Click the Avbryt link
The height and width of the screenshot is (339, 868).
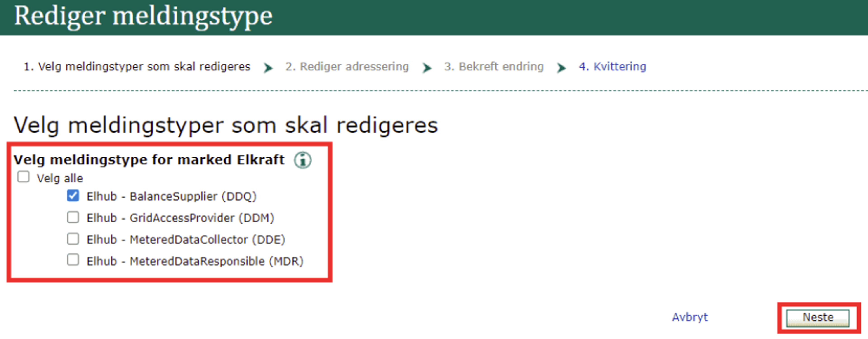point(690,317)
